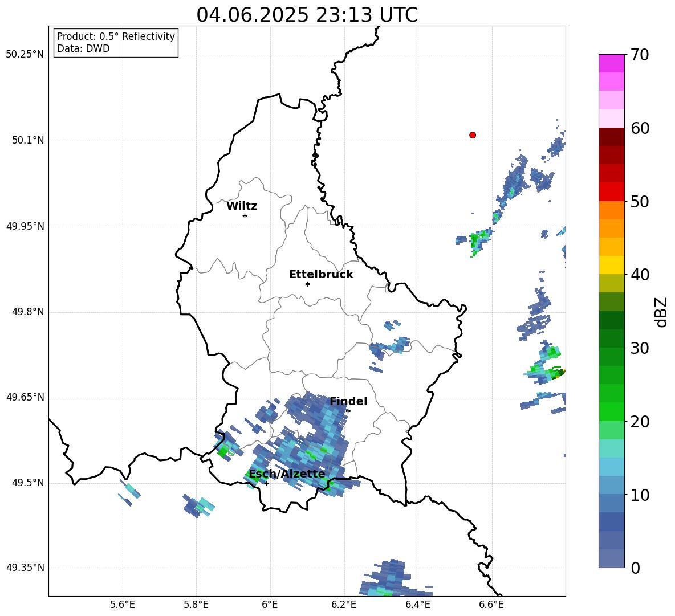The height and width of the screenshot is (616, 675).
Task: Click the 50.1°N latitude label
Action: (x=28, y=140)
